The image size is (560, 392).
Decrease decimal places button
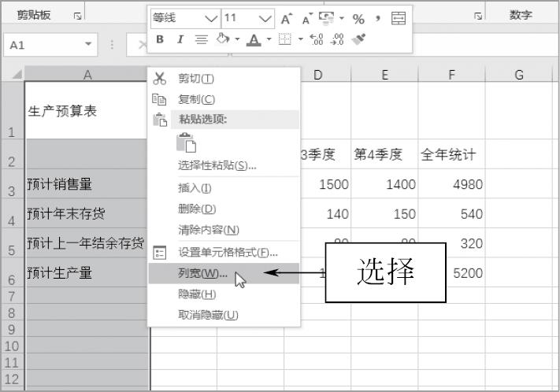[x=337, y=39]
